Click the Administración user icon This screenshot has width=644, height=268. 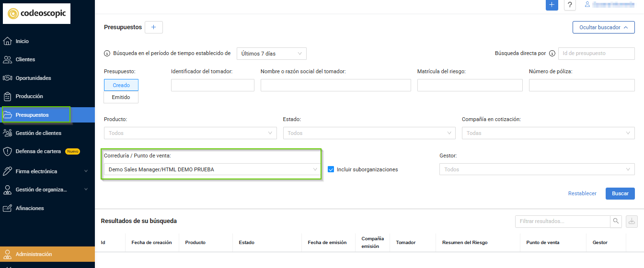pos(8,254)
